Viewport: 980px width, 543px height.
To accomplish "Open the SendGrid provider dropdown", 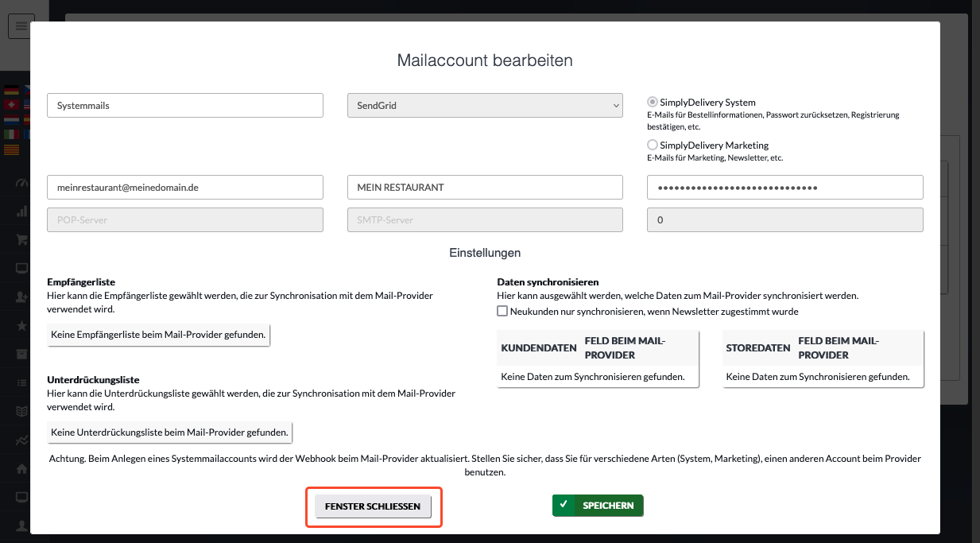I will (485, 106).
